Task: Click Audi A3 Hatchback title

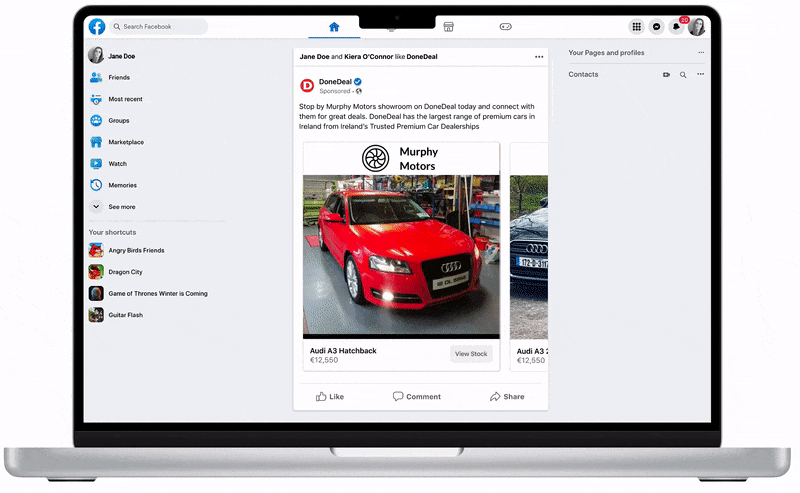Action: click(343, 351)
